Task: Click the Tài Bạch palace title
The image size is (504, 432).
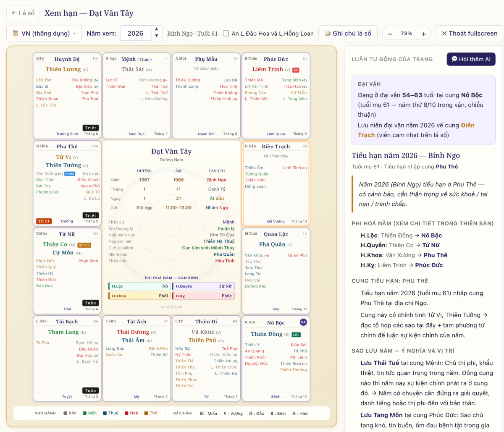Action: click(67, 322)
